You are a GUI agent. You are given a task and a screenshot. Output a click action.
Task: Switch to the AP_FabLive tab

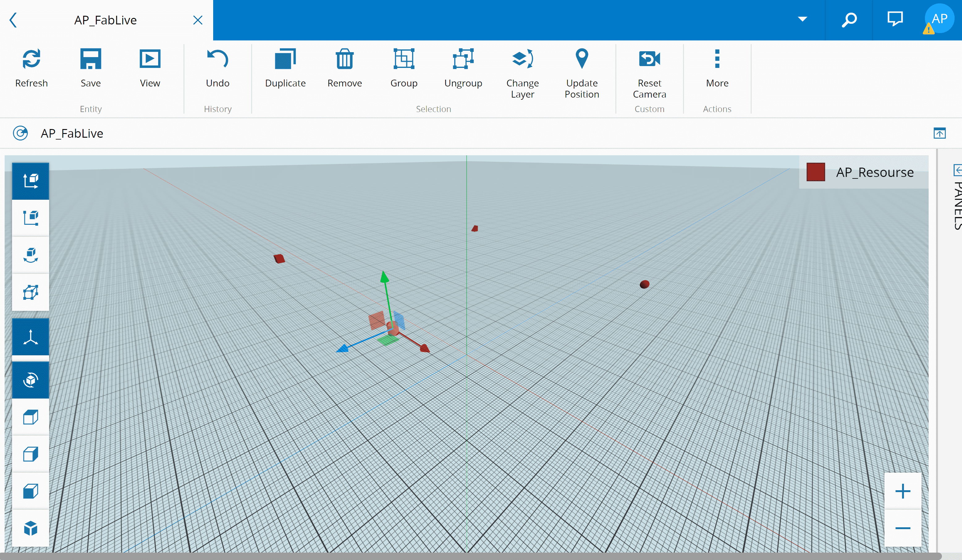105,20
